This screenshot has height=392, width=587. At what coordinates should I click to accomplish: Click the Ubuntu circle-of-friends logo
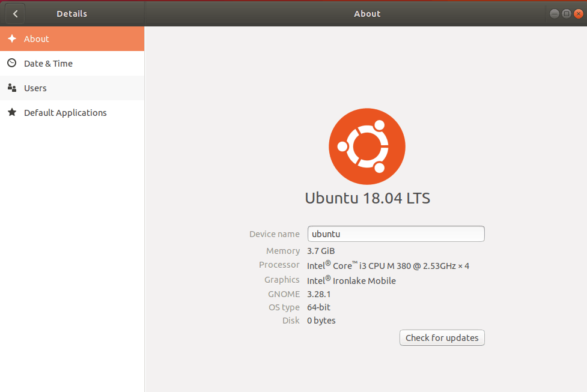[366, 146]
